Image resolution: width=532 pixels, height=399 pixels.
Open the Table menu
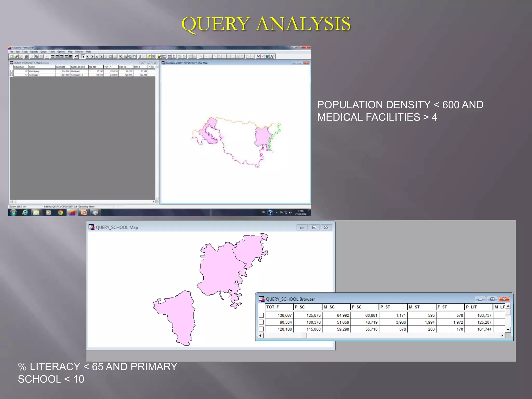(x=52, y=52)
